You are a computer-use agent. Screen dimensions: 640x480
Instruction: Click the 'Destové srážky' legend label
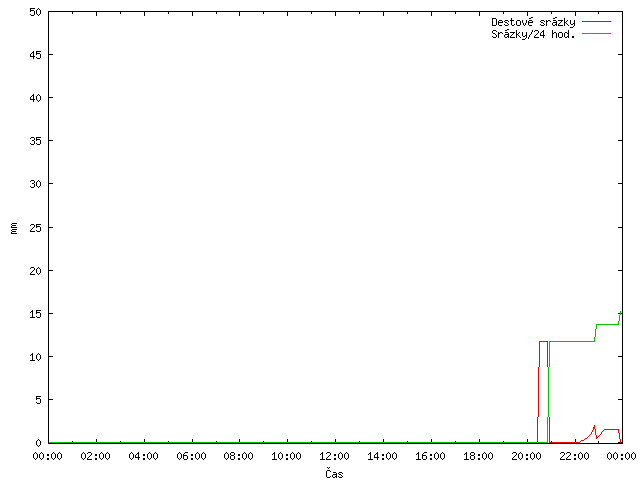click(x=533, y=22)
